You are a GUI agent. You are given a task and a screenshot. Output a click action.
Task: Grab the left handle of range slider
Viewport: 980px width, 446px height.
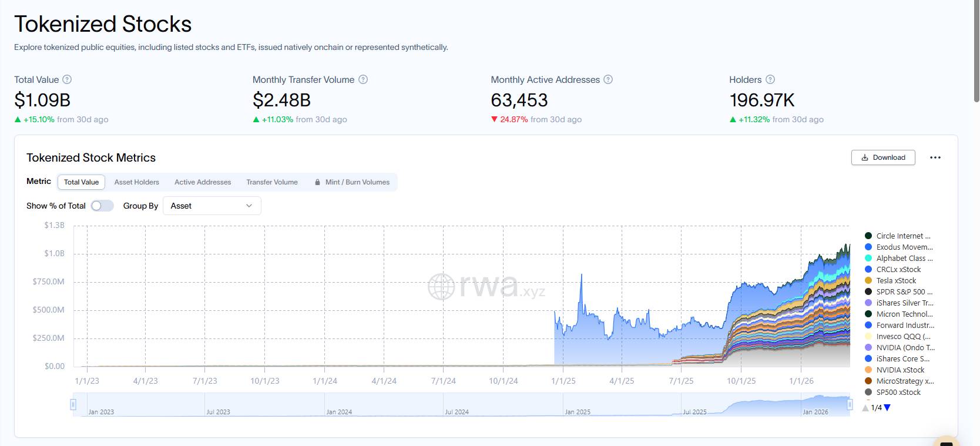pos(73,404)
